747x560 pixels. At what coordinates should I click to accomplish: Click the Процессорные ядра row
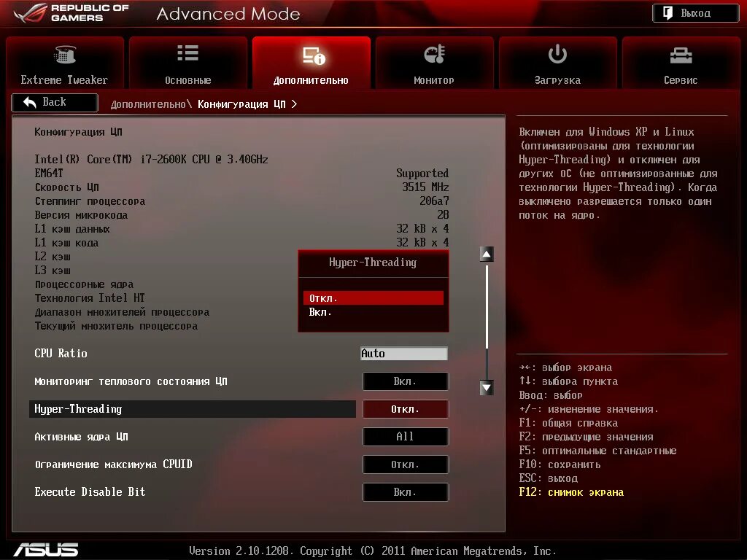click(85, 284)
